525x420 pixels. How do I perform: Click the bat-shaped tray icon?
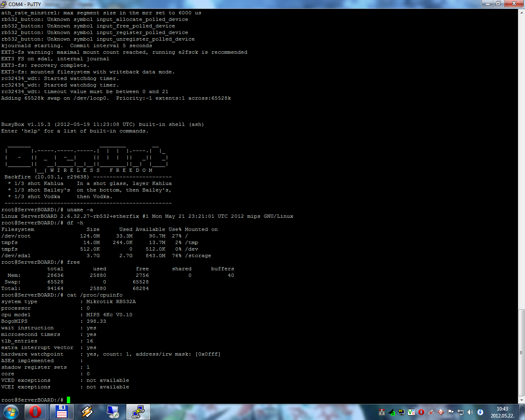(392, 412)
